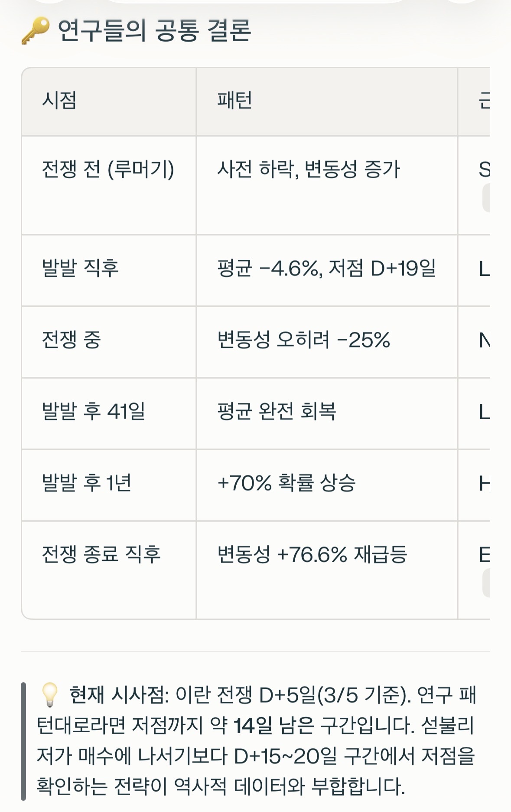Select the "시점" column header
The width and height of the screenshot is (511, 812).
tap(59, 101)
